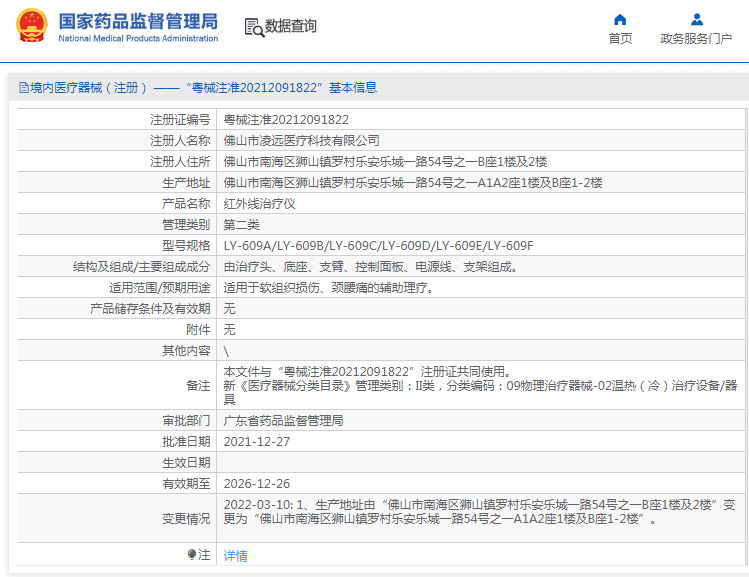Go to 首页 text link
This screenshot has width=749, height=577.
click(620, 39)
